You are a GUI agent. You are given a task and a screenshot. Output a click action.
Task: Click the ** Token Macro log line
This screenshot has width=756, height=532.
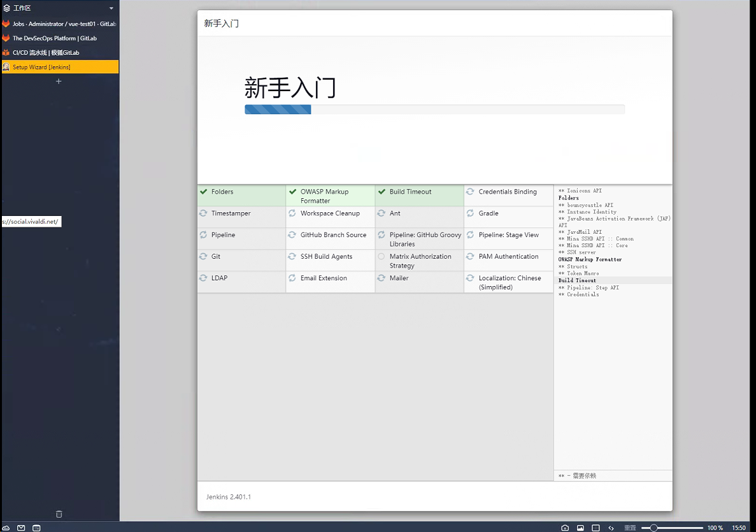point(578,273)
